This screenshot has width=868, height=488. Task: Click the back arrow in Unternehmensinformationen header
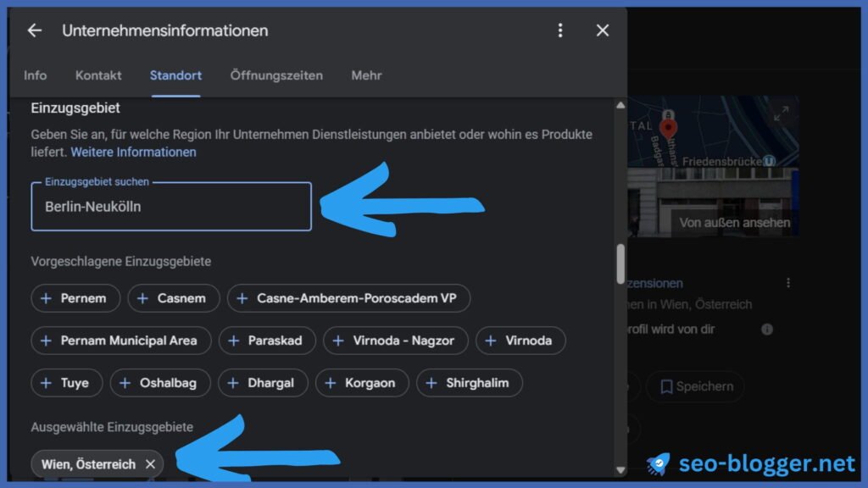tap(34, 30)
